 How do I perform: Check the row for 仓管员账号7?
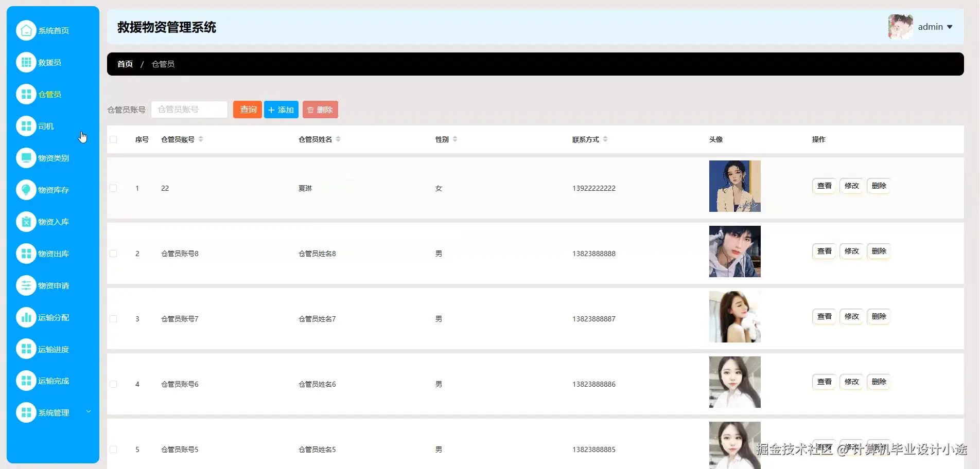tap(113, 319)
